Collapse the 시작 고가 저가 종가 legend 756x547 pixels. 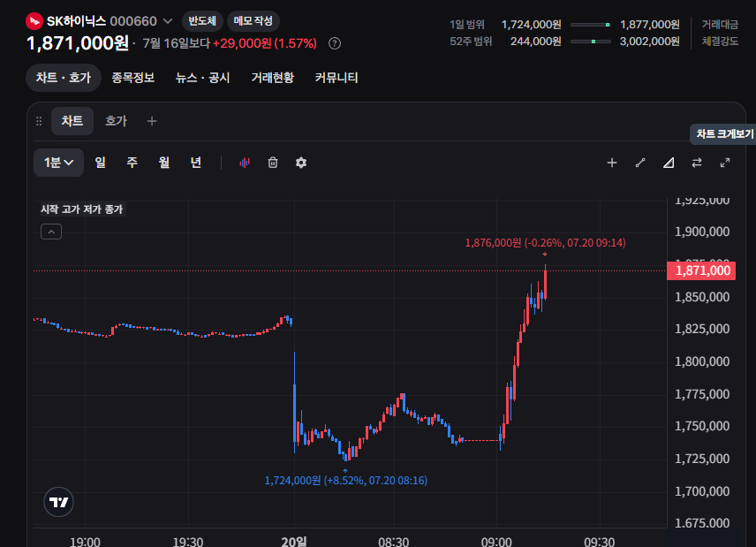tap(51, 232)
